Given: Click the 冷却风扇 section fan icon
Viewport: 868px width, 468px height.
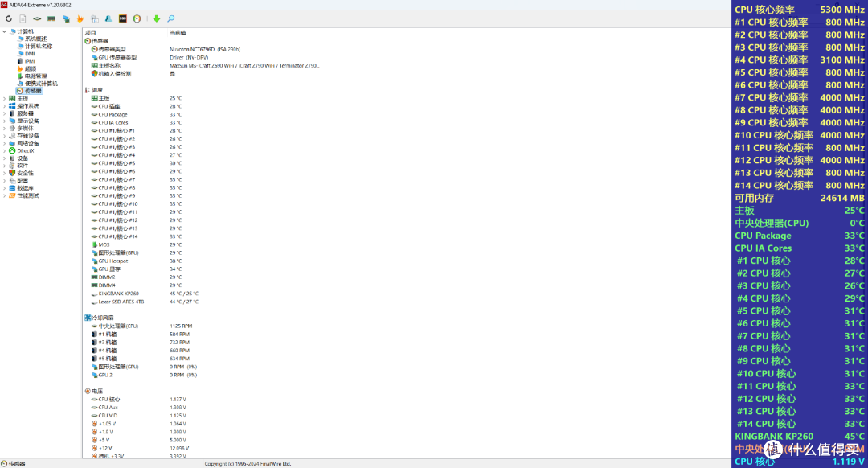Looking at the screenshot, I should (x=88, y=318).
